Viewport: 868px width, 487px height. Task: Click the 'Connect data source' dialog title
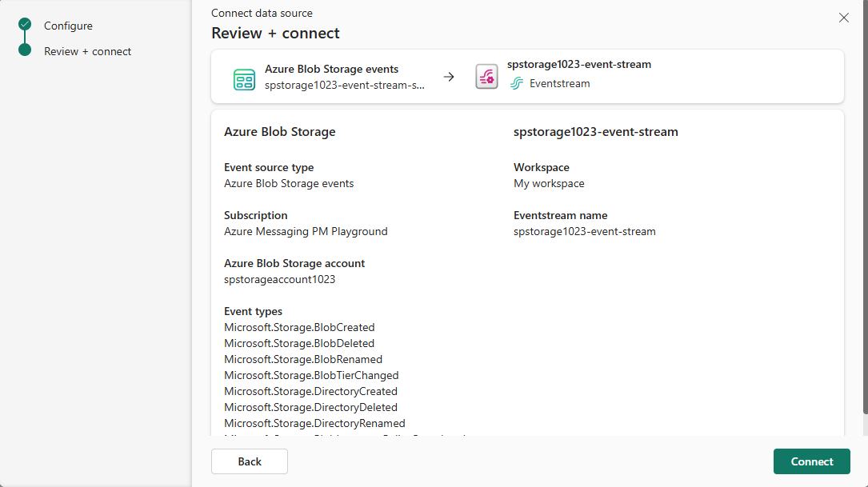262,13
